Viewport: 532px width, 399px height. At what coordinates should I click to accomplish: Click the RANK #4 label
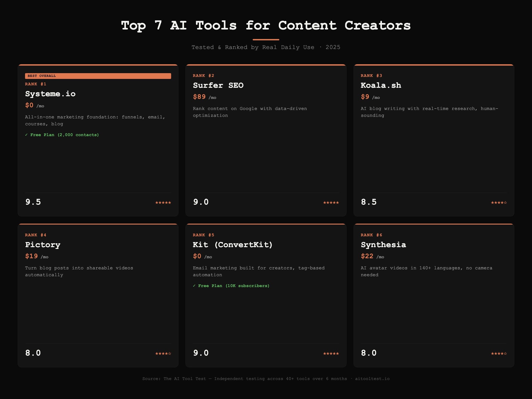[36, 235]
